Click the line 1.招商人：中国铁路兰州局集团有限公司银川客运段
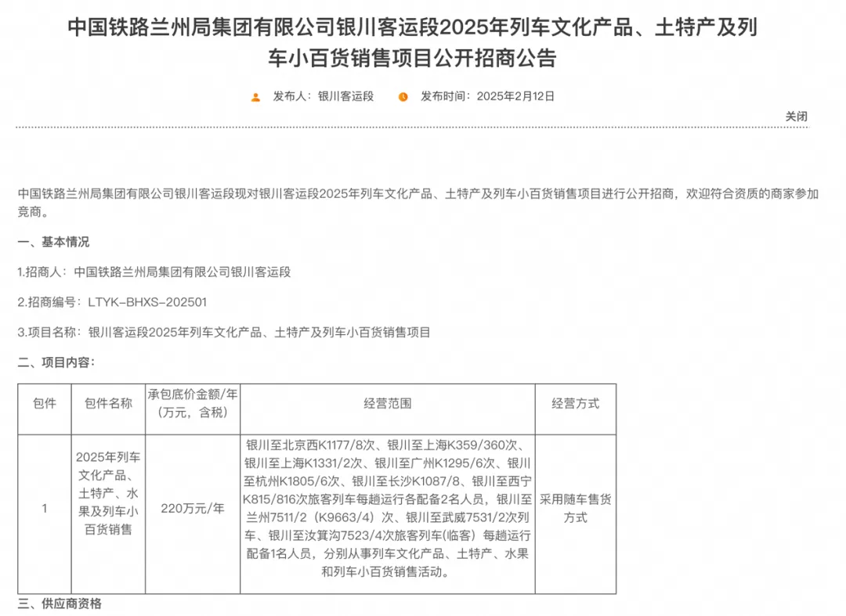This screenshot has height=616, width=846. 154,272
